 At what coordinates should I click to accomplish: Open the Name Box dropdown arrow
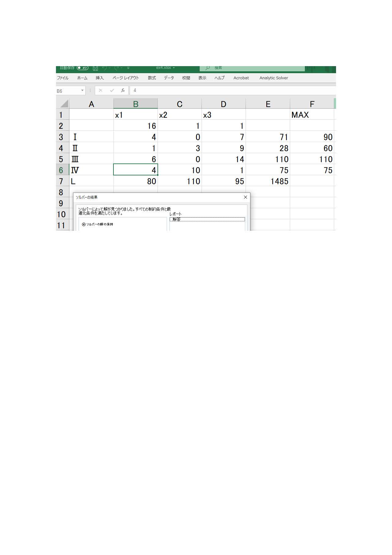point(82,91)
